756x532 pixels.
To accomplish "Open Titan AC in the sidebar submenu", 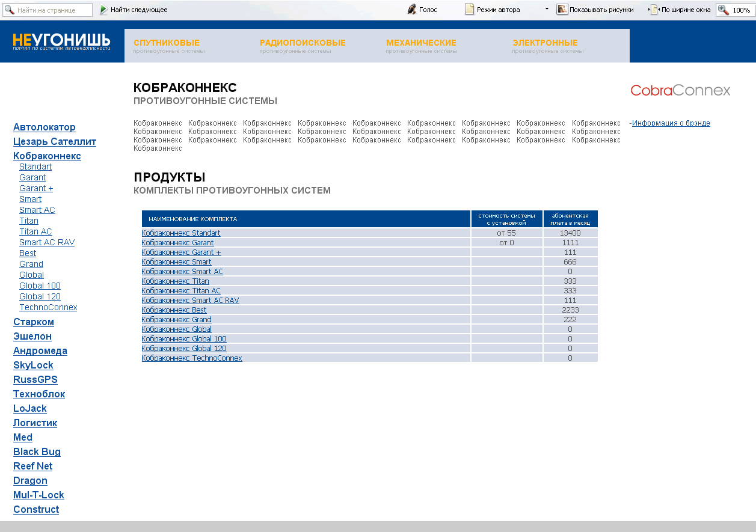I will (35, 231).
